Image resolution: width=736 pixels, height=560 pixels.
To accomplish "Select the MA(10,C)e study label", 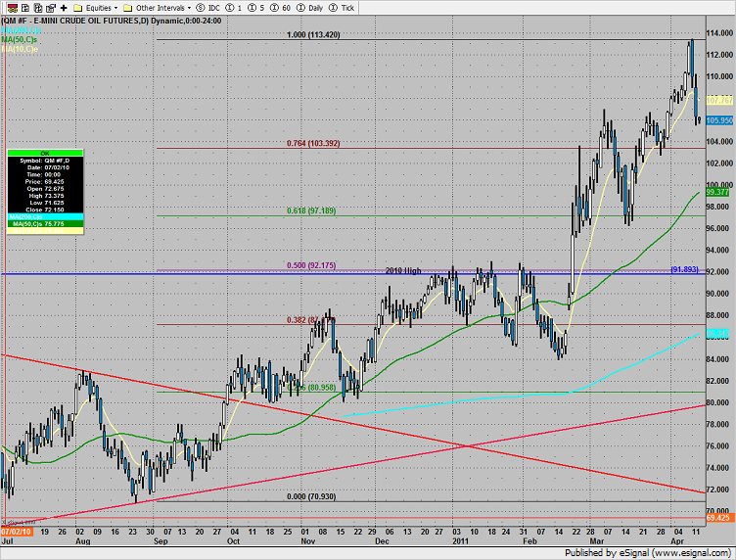I will (20, 49).
